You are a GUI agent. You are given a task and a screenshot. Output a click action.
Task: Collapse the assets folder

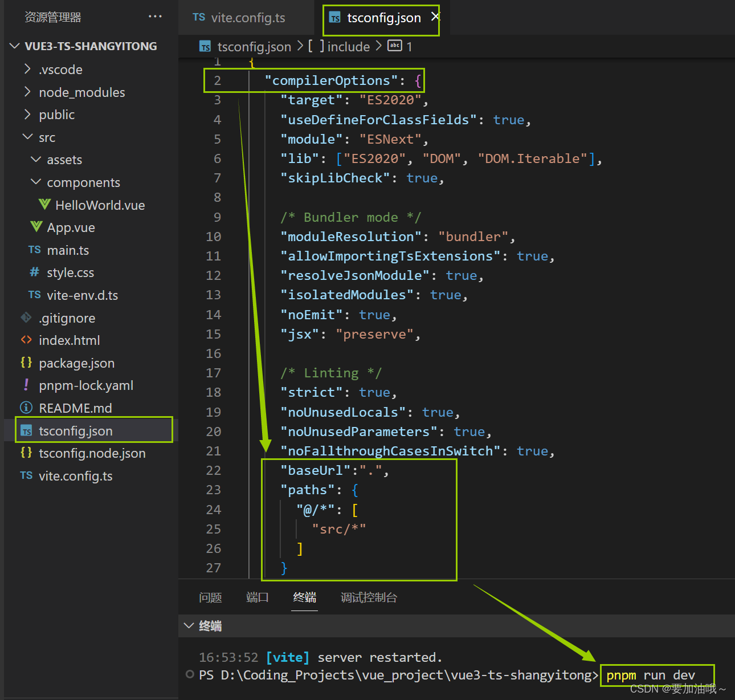coord(36,160)
